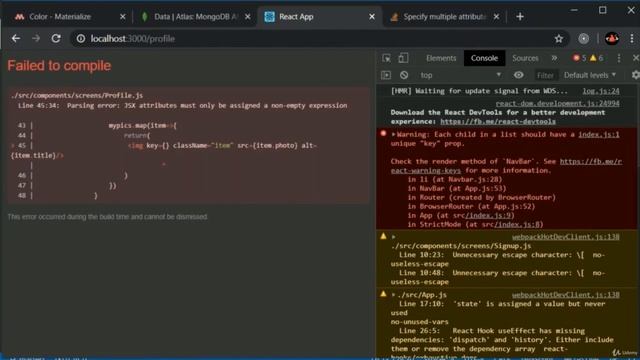
Task: Switch to the Elements panel
Action: click(x=441, y=58)
